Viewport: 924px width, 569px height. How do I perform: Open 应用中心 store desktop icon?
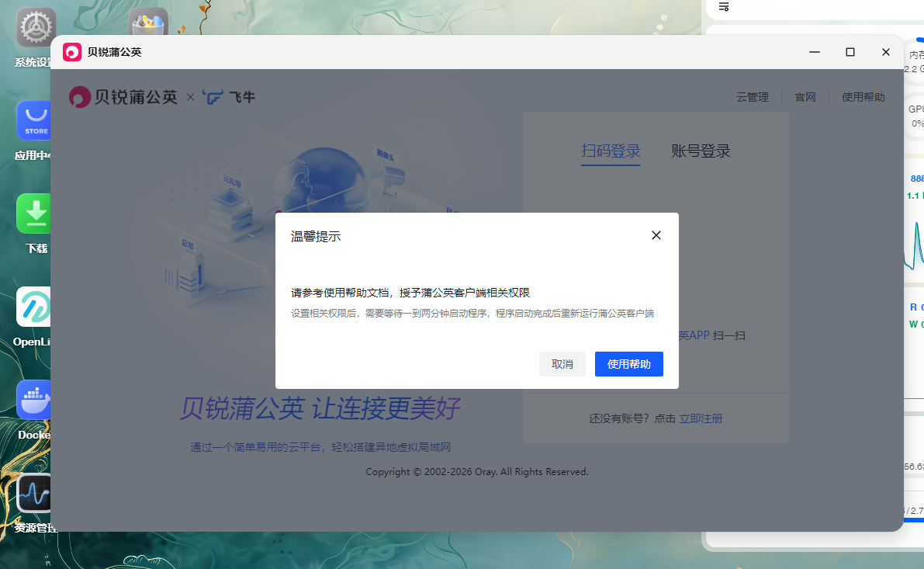33,120
